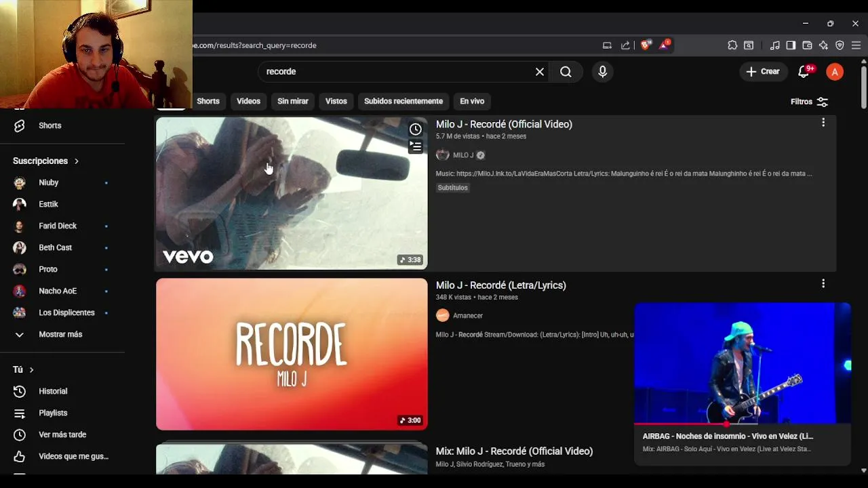Select the Vistos filter chip

(x=336, y=101)
